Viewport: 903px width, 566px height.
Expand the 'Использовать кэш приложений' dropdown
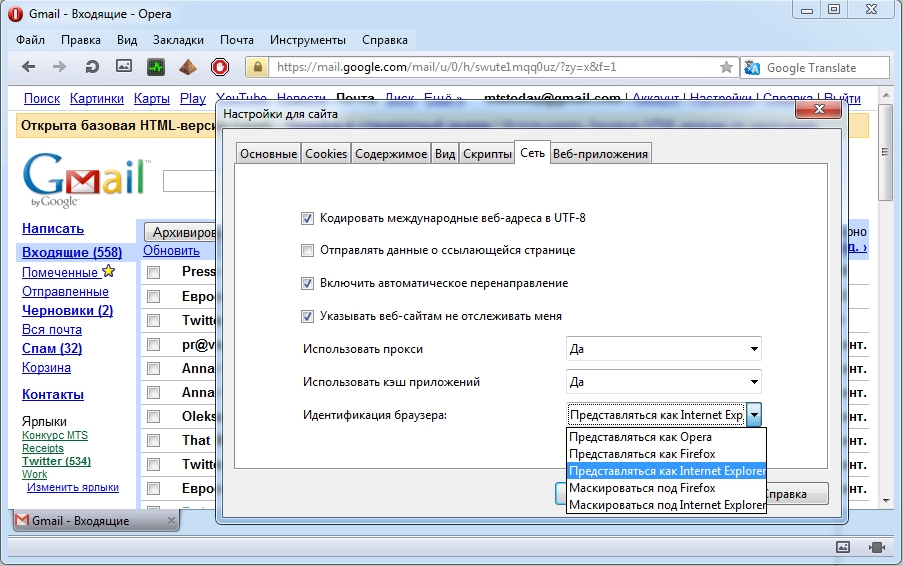pyautogui.click(x=664, y=381)
